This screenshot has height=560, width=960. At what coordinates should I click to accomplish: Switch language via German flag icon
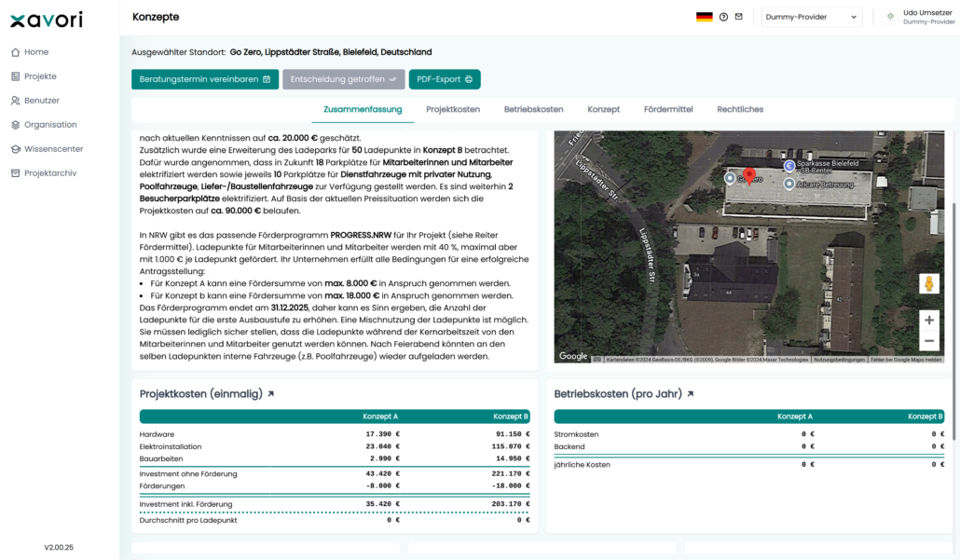click(704, 17)
